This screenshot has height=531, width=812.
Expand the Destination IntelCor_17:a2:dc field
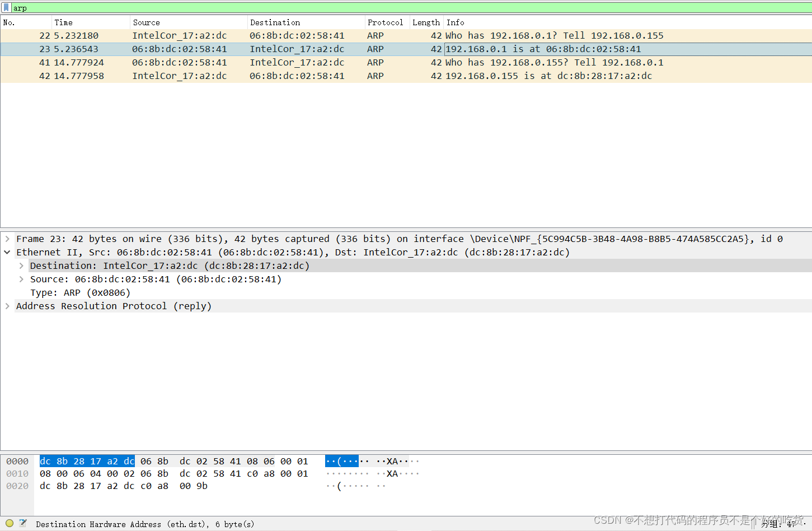[x=21, y=265]
